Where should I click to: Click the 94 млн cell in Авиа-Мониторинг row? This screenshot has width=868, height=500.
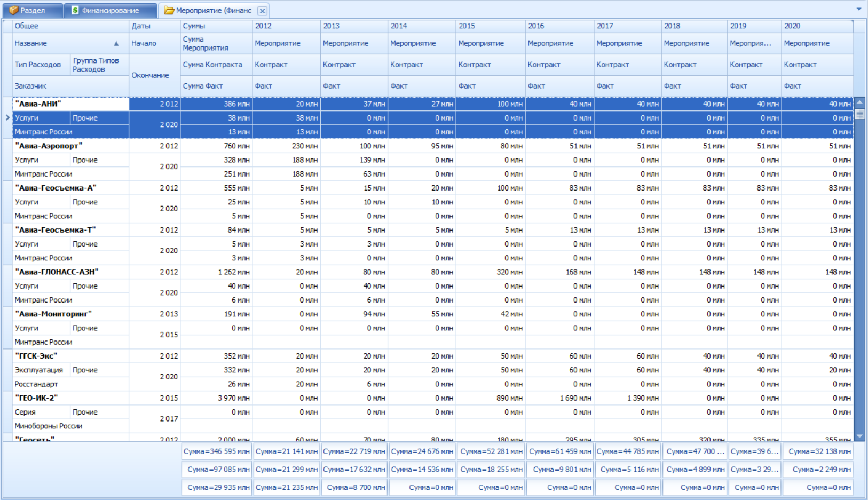pos(354,314)
